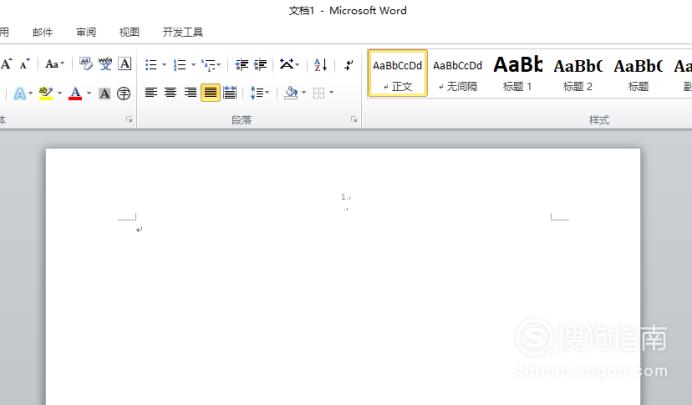Screen dimensions: 692x405
Task: Toggle the Character Border button
Action: tap(124, 64)
